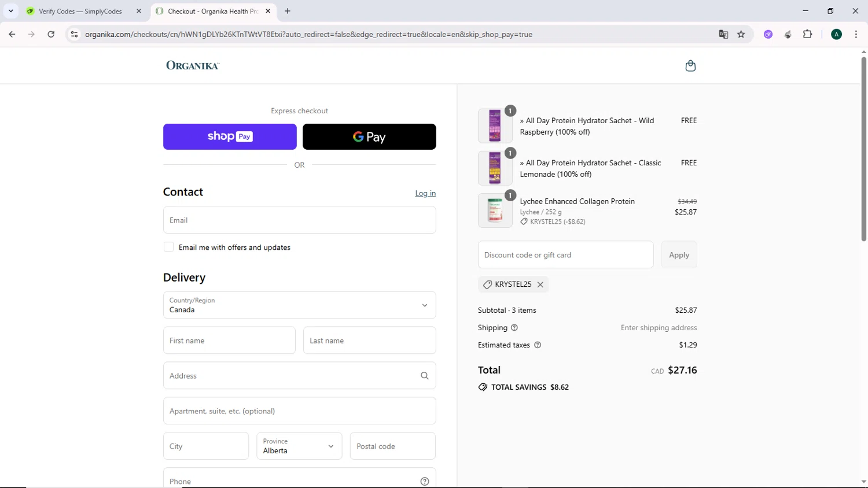Click the Email input field

pos(300,220)
